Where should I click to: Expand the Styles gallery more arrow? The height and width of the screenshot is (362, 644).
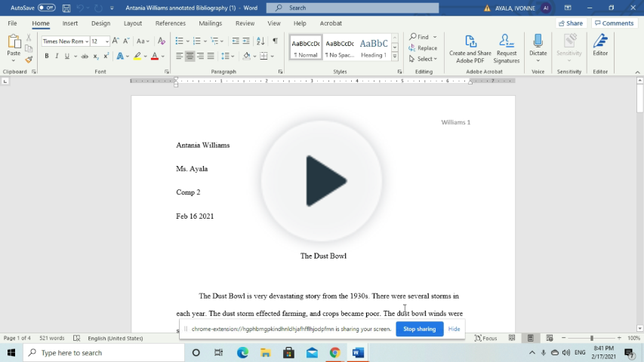395,57
